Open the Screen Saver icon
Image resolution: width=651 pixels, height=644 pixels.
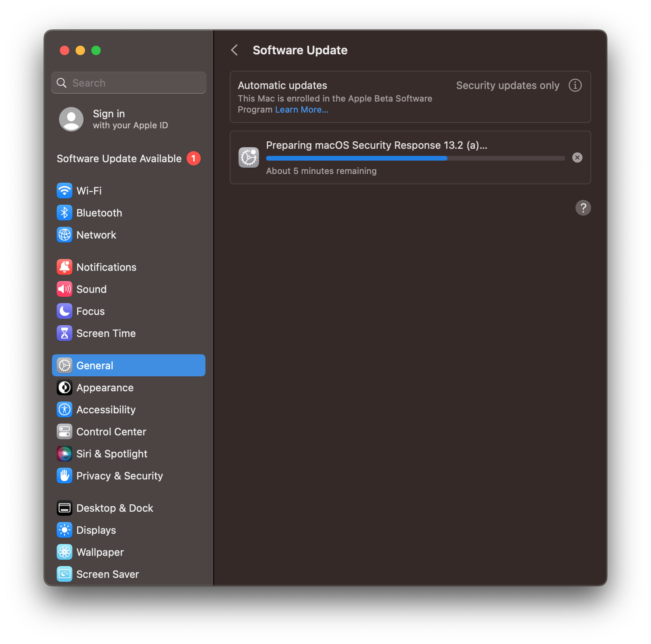click(x=65, y=574)
